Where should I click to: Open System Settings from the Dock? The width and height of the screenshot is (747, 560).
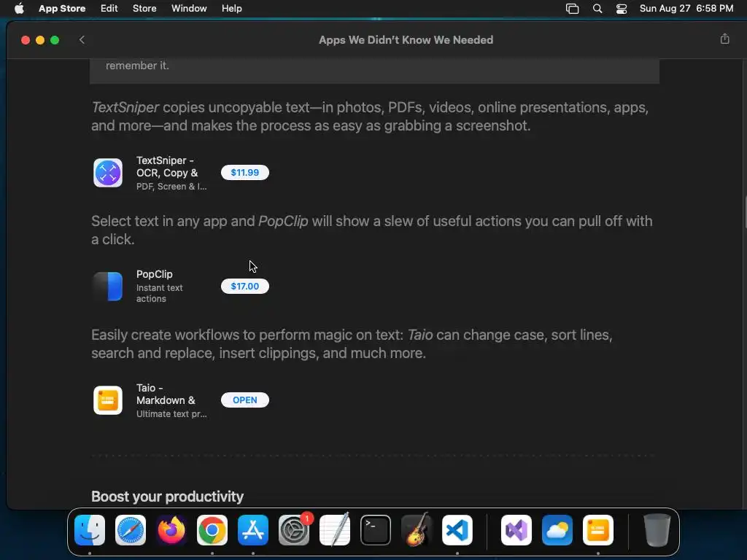[294, 530]
